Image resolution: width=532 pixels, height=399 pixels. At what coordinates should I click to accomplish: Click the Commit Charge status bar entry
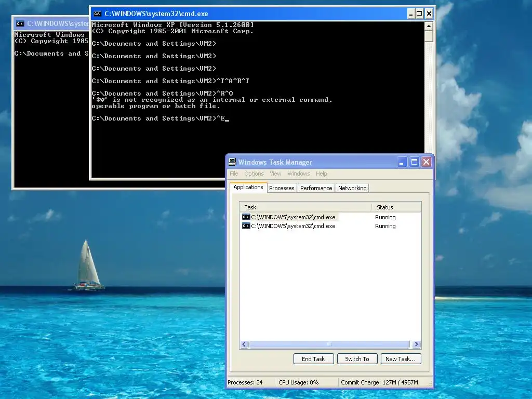[379, 382]
